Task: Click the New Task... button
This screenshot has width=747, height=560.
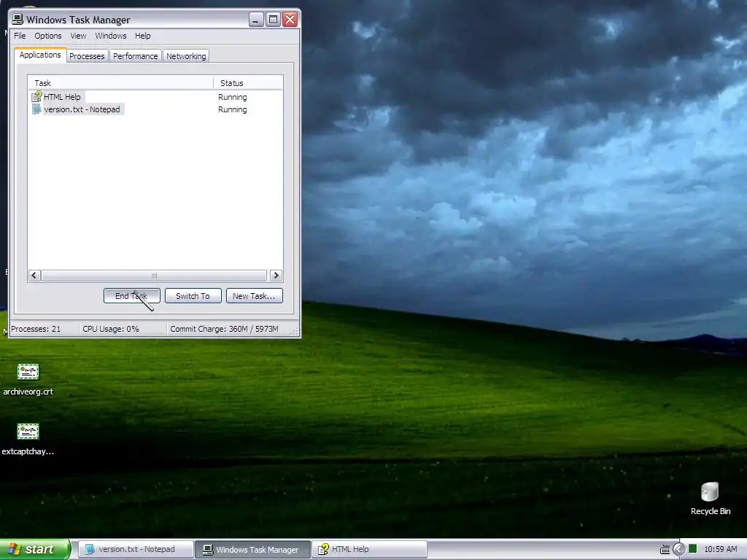Action: pyautogui.click(x=254, y=296)
